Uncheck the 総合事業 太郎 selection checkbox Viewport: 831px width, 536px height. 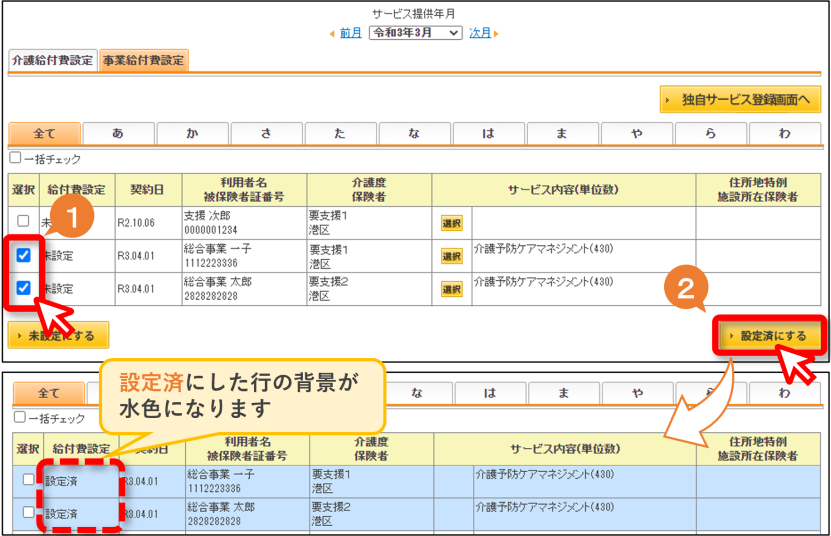tap(23, 288)
